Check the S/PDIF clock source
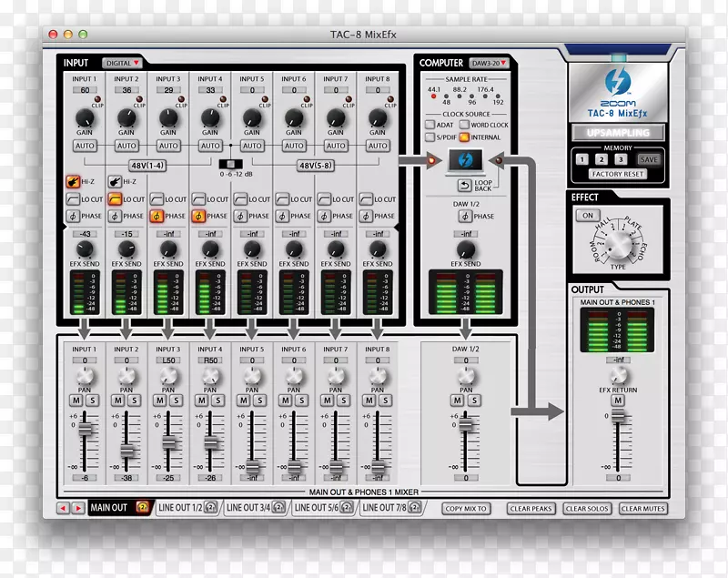This screenshot has width=728, height=578. click(x=430, y=137)
